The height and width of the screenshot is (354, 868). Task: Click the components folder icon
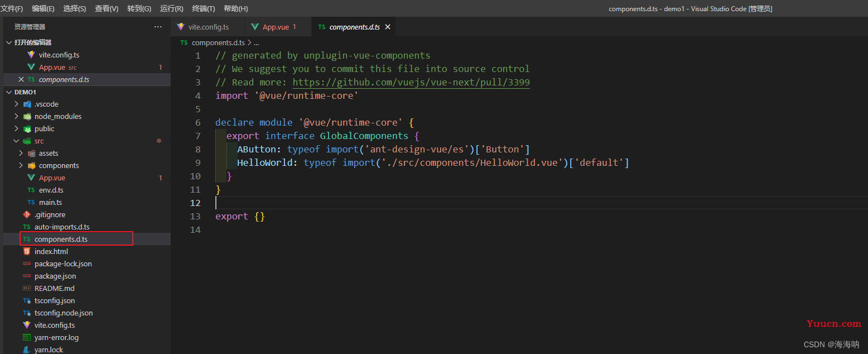pos(31,165)
